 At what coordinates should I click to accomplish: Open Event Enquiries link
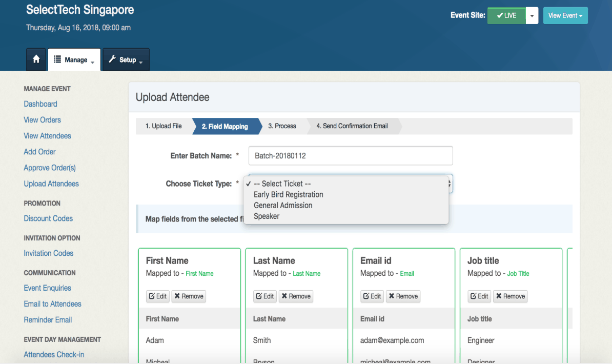click(47, 288)
